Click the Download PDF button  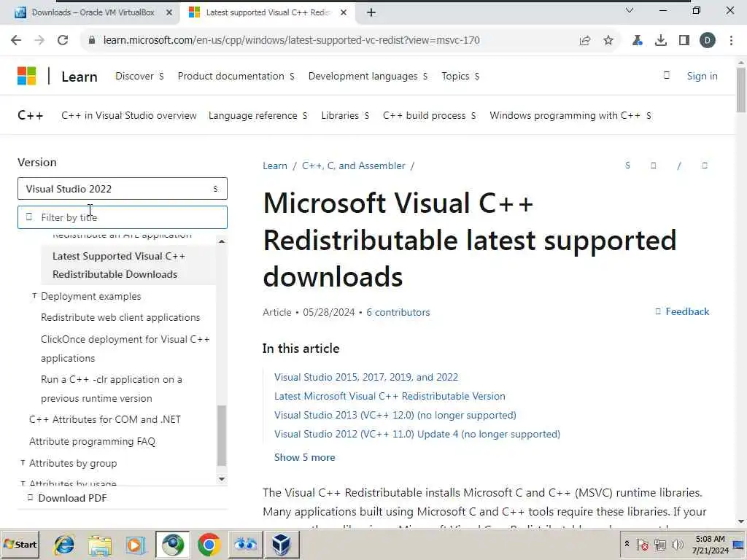67,498
